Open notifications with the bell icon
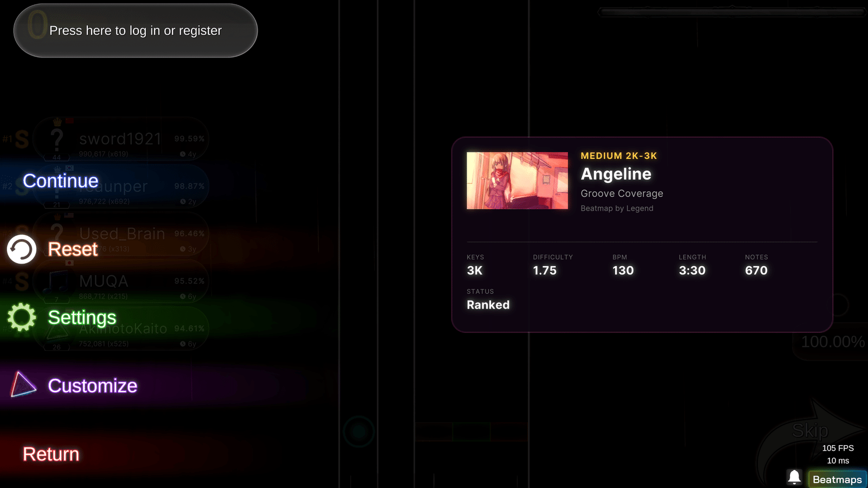 [x=794, y=477]
